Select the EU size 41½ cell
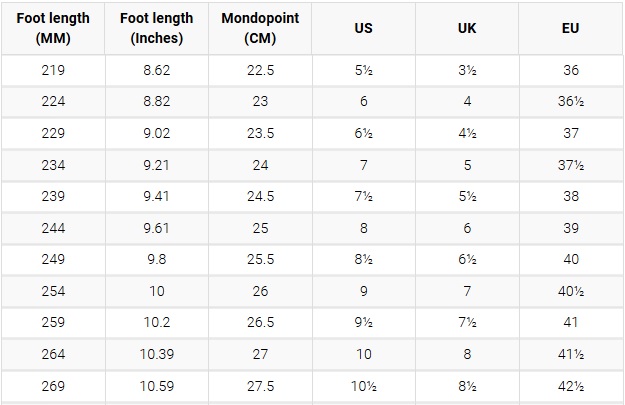625x405 pixels. click(x=571, y=354)
